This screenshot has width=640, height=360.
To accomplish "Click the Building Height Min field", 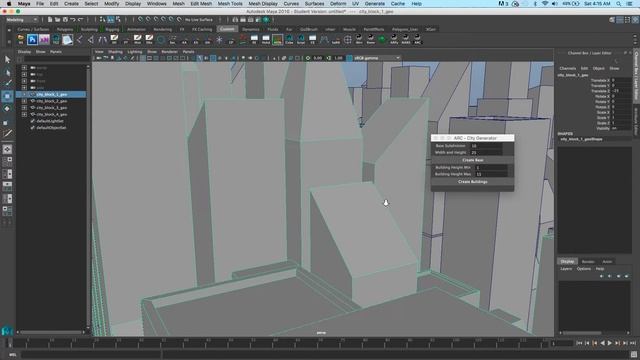I will tap(491, 168).
